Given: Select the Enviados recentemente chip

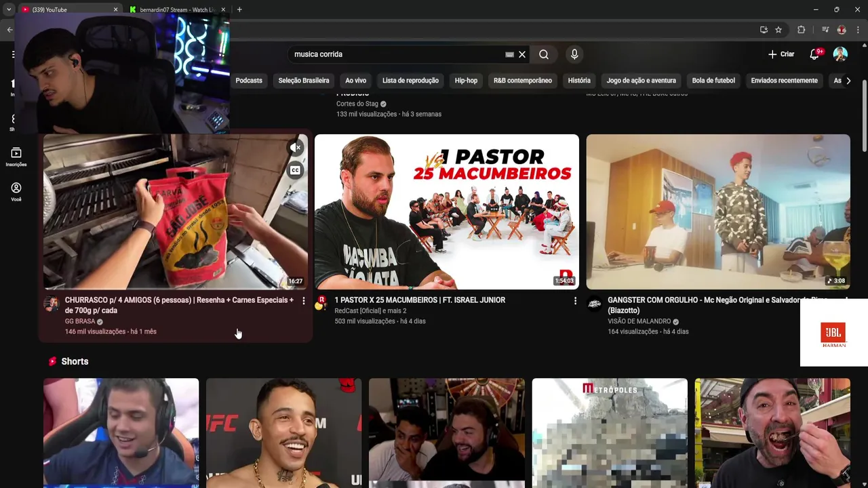Looking at the screenshot, I should point(784,81).
